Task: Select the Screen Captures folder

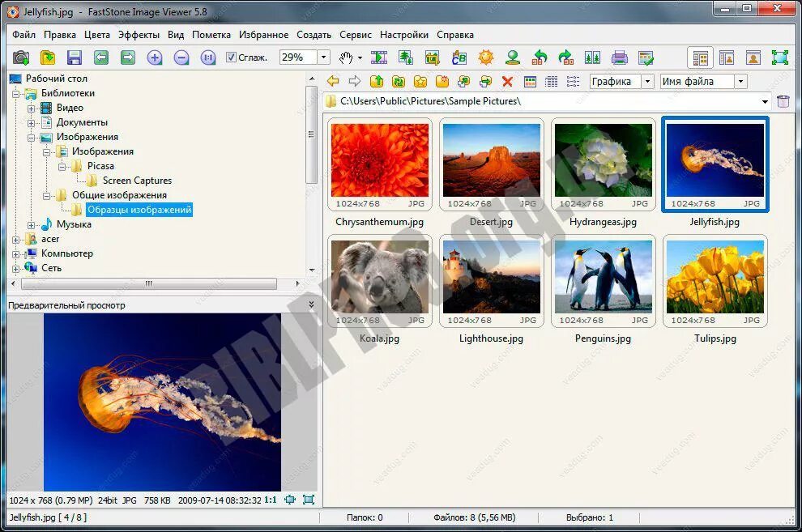Action: tap(137, 181)
